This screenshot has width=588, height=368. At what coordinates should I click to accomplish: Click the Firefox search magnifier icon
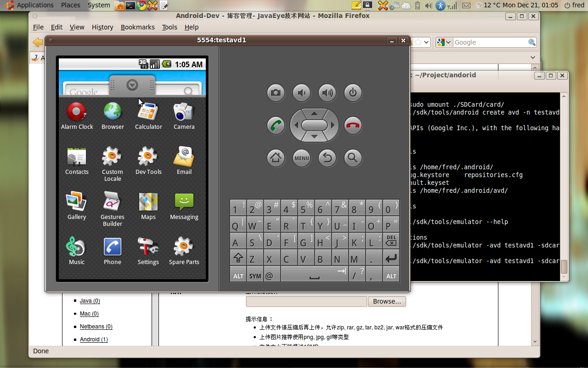click(x=532, y=42)
